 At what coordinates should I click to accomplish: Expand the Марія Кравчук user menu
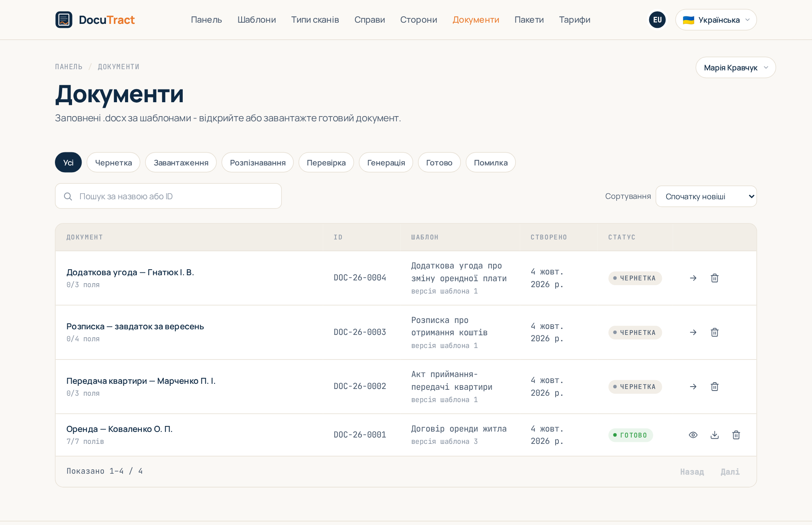tap(736, 68)
